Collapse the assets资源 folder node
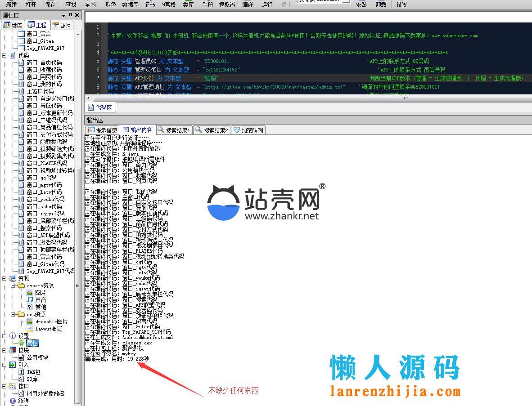 (13, 286)
